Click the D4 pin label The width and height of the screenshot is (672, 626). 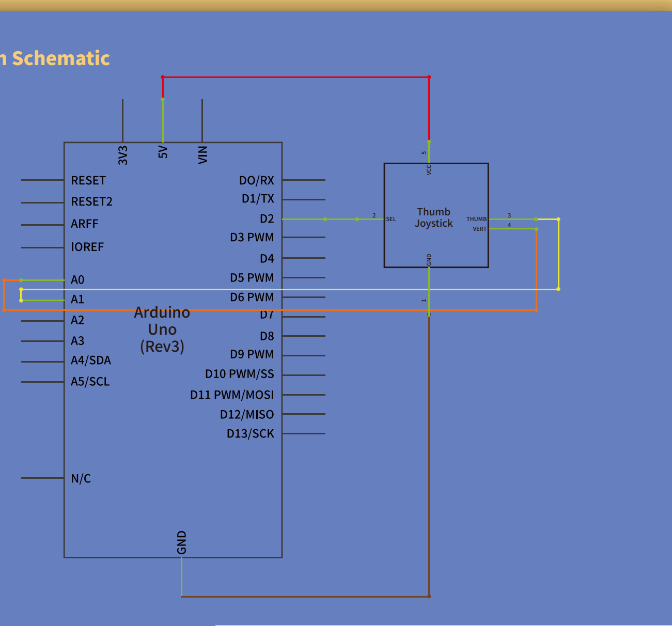267,259
